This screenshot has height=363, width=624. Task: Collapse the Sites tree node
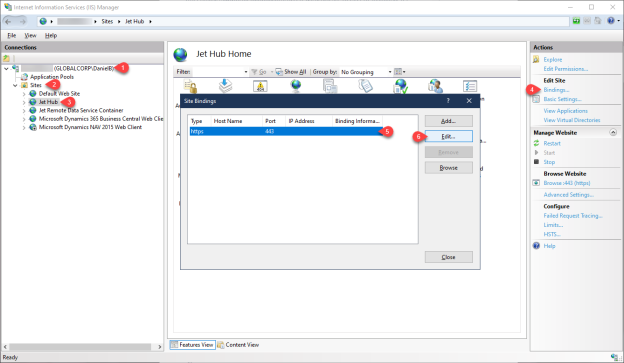pyautogui.click(x=15, y=85)
